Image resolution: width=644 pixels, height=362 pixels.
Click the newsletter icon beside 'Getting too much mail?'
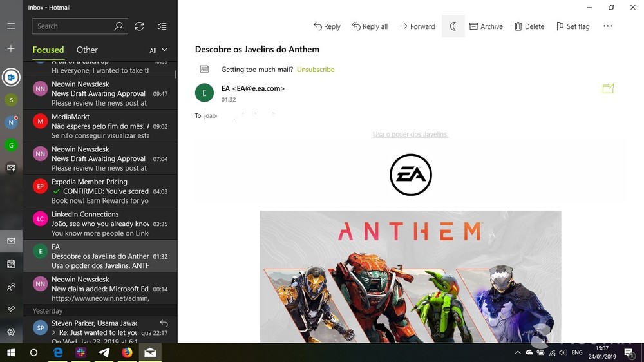click(x=204, y=70)
